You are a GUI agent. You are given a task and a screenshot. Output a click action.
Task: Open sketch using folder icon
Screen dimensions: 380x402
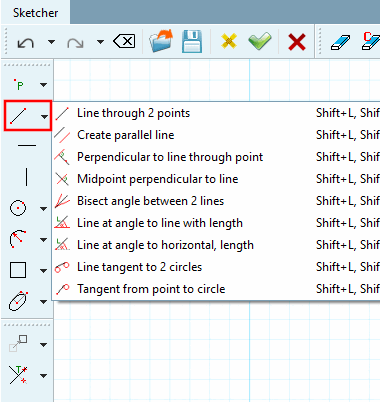click(161, 41)
